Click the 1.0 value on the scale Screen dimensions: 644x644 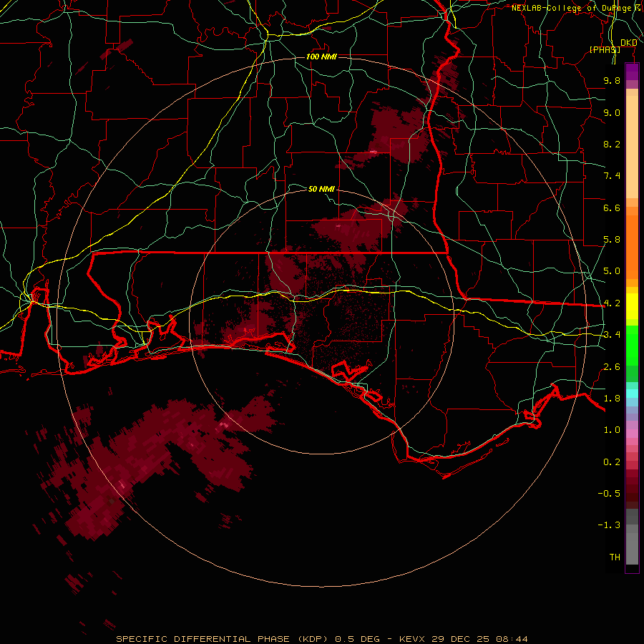[612, 430]
